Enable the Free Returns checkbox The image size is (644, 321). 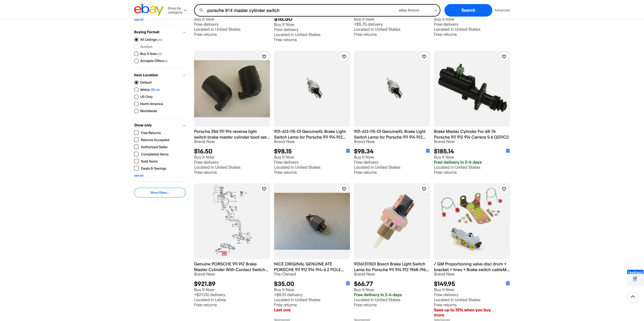137,133
